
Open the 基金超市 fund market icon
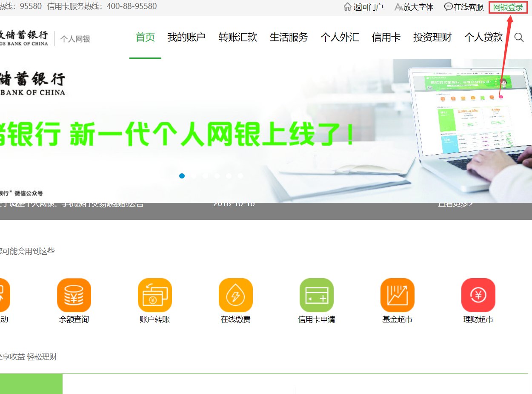(x=397, y=295)
